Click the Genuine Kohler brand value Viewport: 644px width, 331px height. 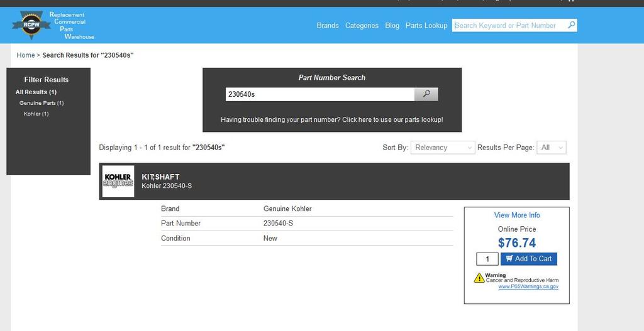point(287,209)
